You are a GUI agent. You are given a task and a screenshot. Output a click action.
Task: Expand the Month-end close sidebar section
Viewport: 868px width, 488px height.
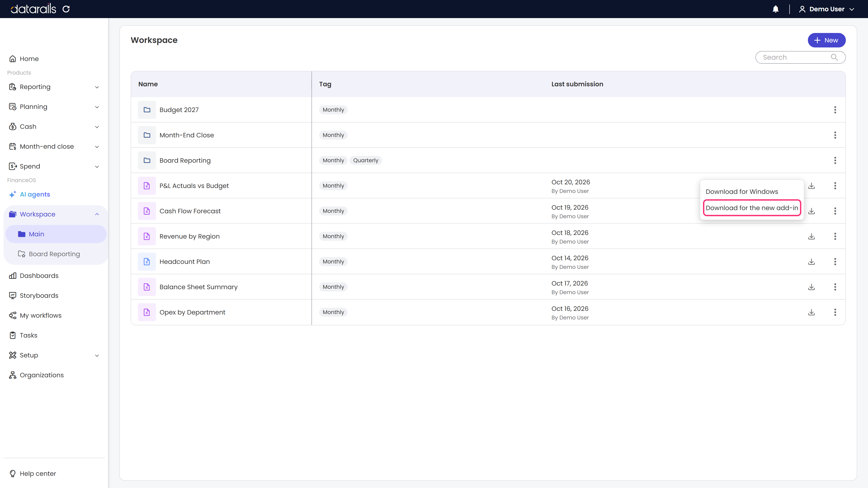click(97, 147)
